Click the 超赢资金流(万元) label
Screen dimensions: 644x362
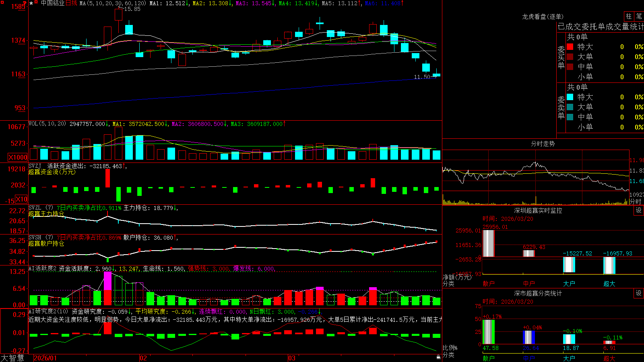click(x=52, y=172)
